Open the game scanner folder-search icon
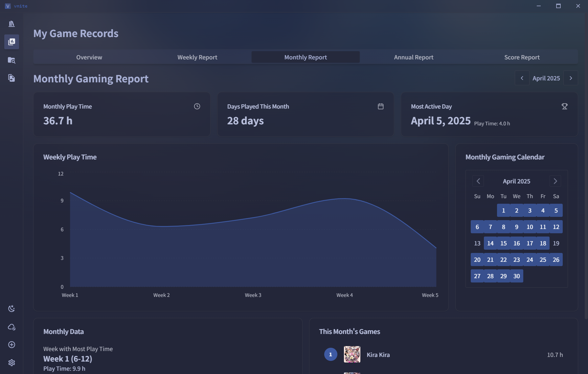 pyautogui.click(x=11, y=60)
